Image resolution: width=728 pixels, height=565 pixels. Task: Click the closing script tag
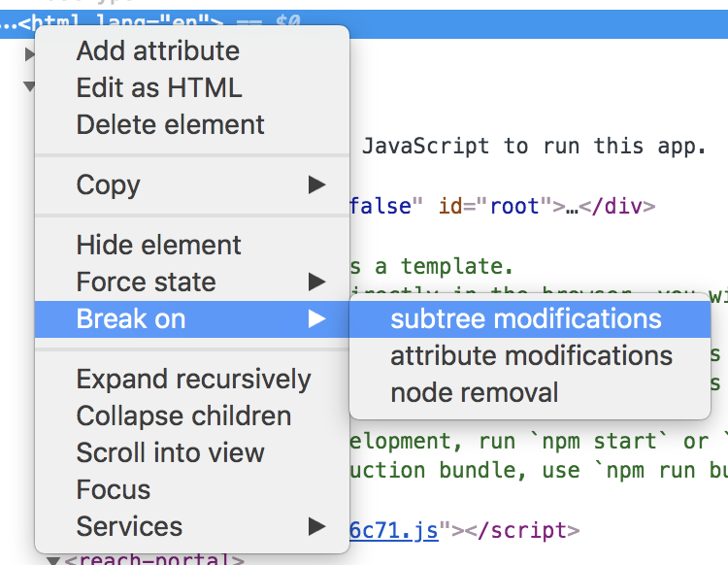pyautogui.click(x=522, y=530)
